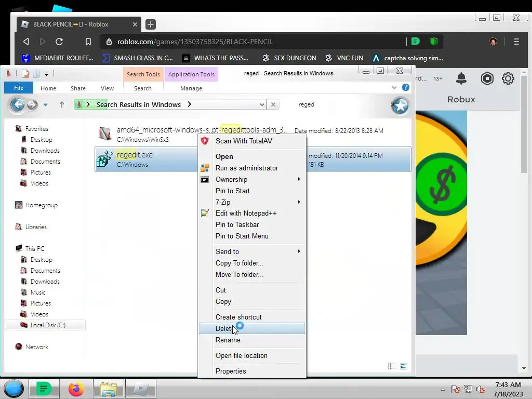Click the regedit.exe file icon
532x399 pixels.
(x=105, y=159)
